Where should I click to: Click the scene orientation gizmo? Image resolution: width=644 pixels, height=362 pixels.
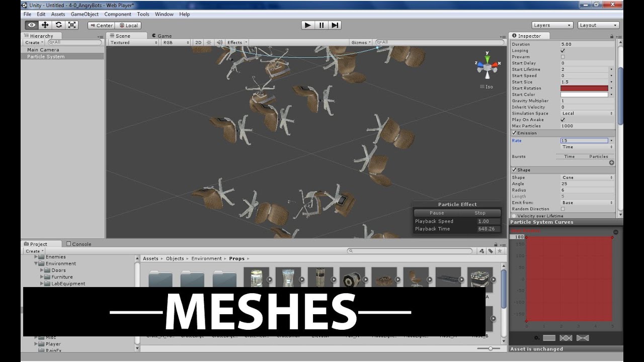(488, 65)
